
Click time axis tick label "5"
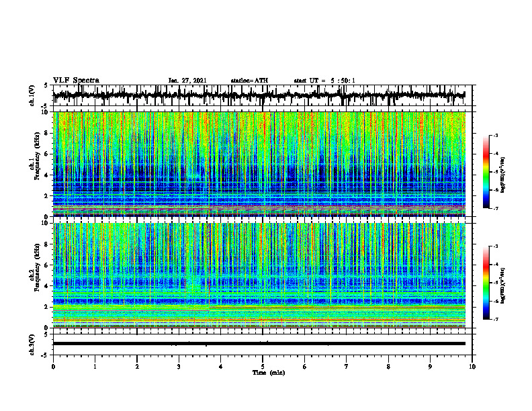coord(263,367)
